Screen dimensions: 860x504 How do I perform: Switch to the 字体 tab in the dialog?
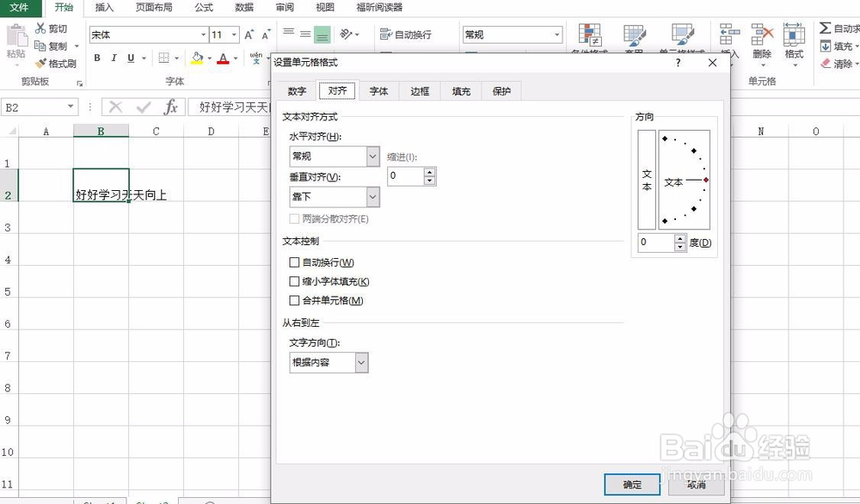coord(378,90)
